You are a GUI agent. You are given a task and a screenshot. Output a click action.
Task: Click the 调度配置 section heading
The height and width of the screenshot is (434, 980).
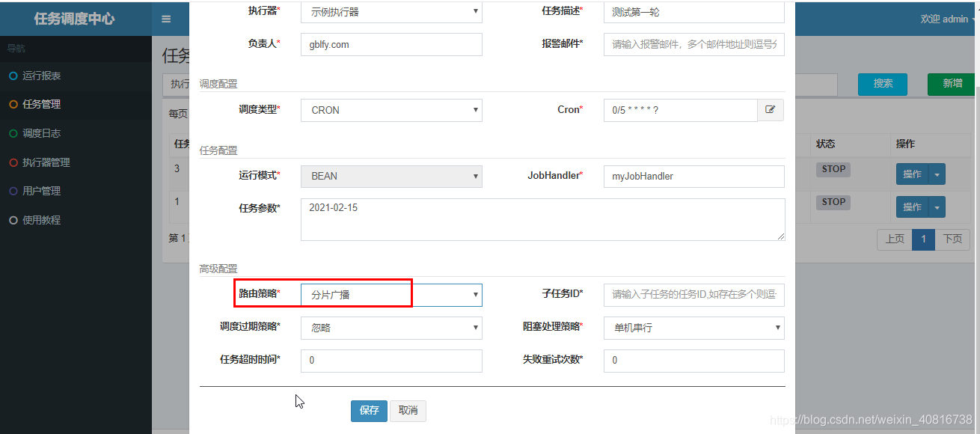[218, 84]
